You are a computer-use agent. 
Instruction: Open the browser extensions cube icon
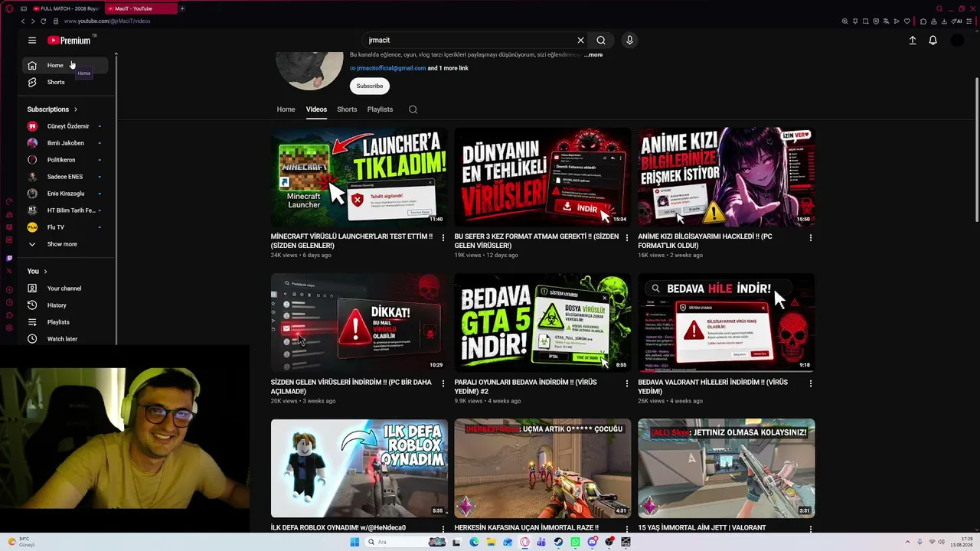click(924, 21)
